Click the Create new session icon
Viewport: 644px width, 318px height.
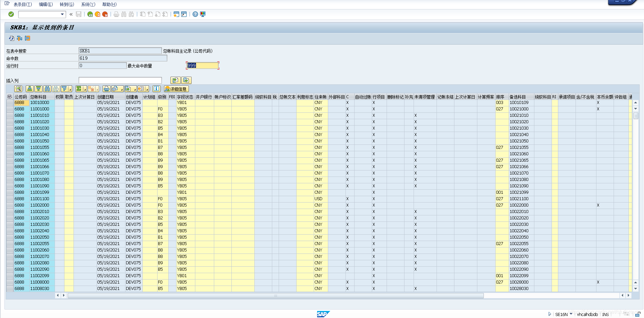click(176, 14)
